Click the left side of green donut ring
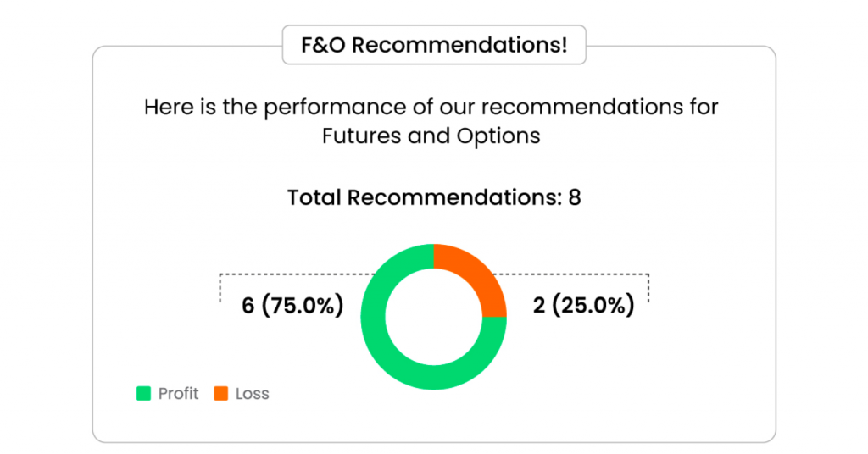The width and height of the screenshot is (868, 454). [x=373, y=317]
